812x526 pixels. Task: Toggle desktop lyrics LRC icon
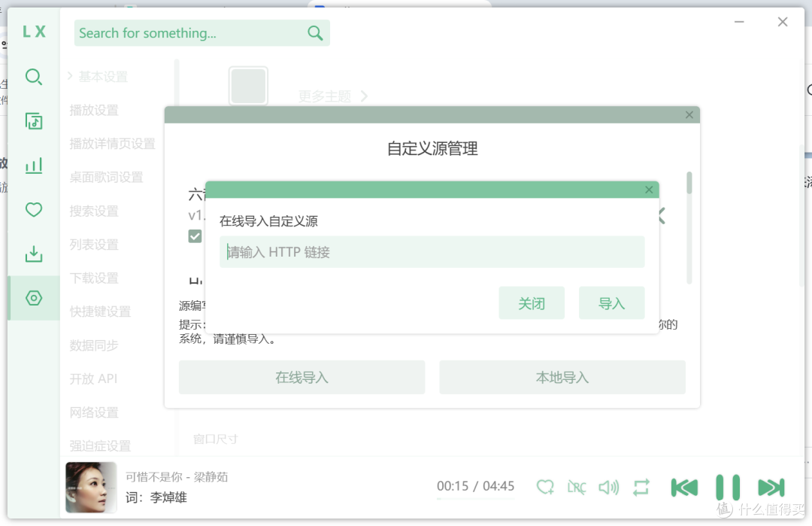[x=577, y=487]
